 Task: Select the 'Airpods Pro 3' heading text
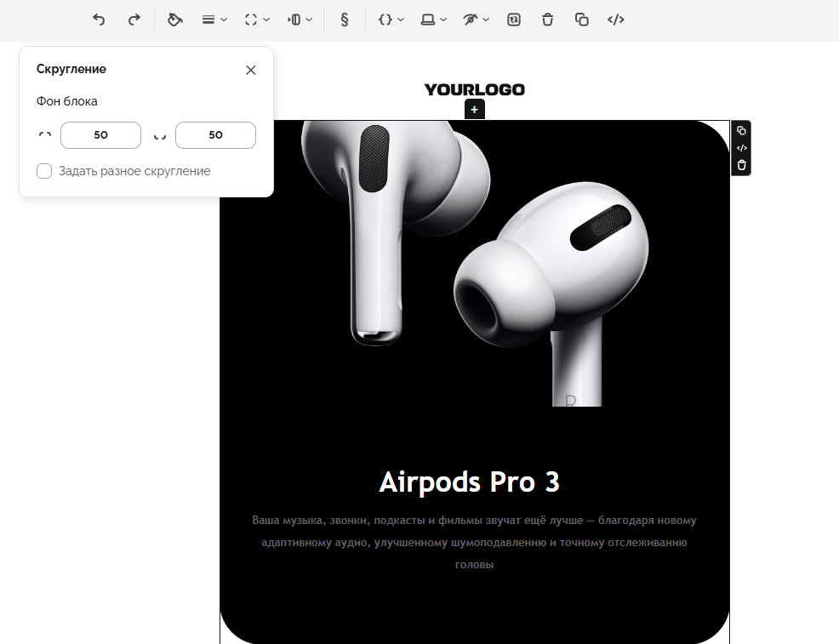point(470,482)
